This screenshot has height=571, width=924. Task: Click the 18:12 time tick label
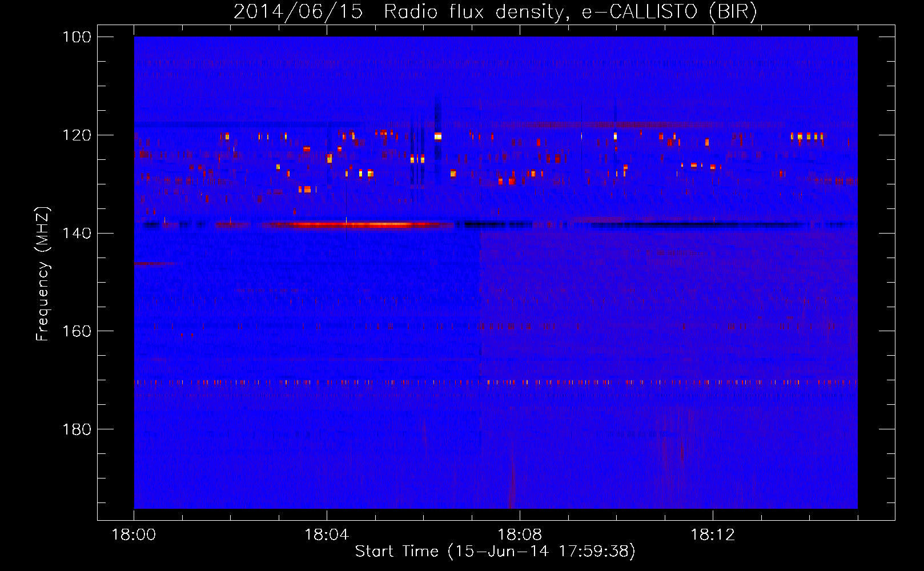coord(713,535)
